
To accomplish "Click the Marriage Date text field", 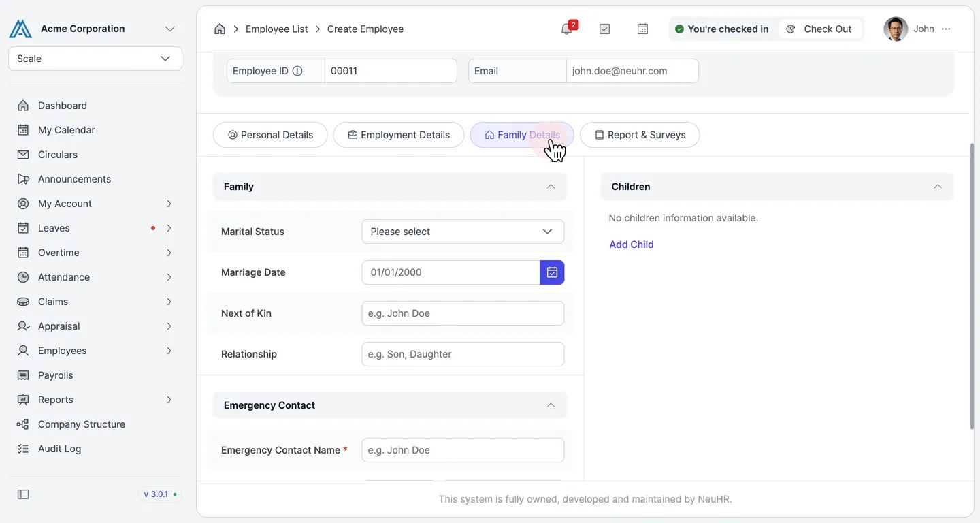I will click(x=451, y=272).
